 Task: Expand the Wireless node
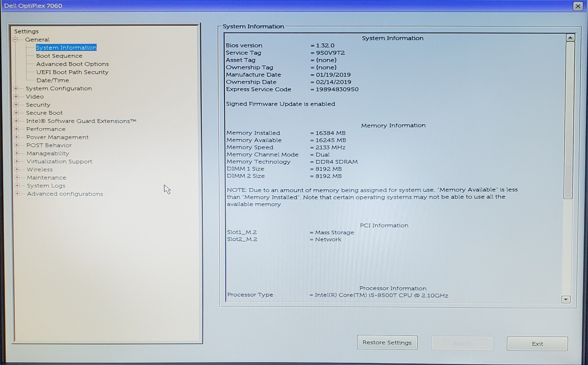pos(17,169)
